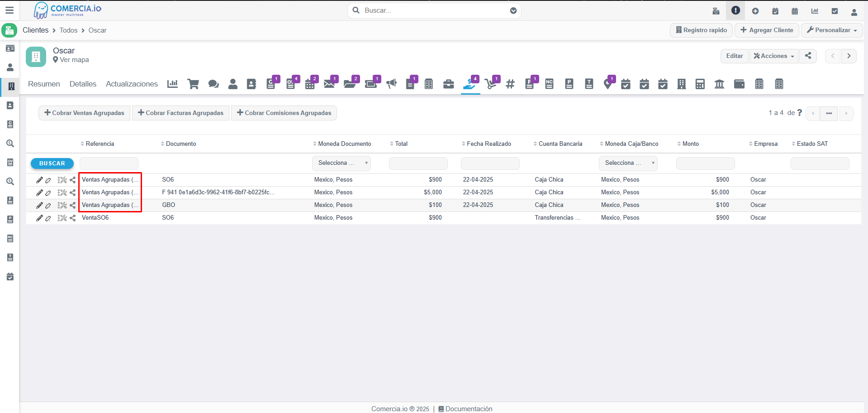This screenshot has width=868, height=413.
Task: Open the megaphone campaigns tab icon
Action: click(392, 84)
